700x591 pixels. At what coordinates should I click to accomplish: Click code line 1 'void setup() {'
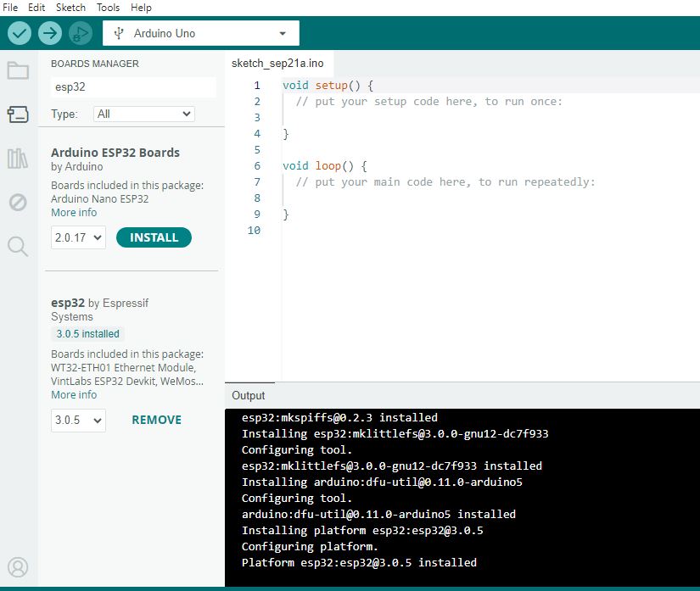[x=328, y=85]
